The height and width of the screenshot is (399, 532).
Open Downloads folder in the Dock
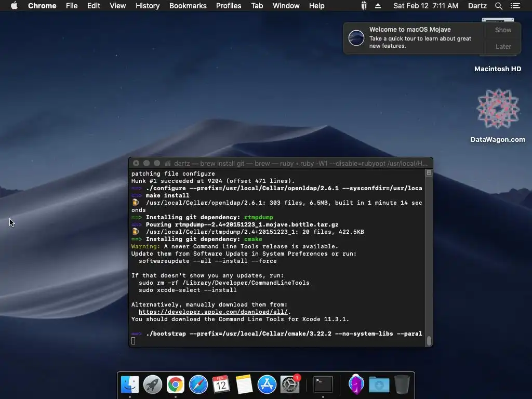(379, 385)
